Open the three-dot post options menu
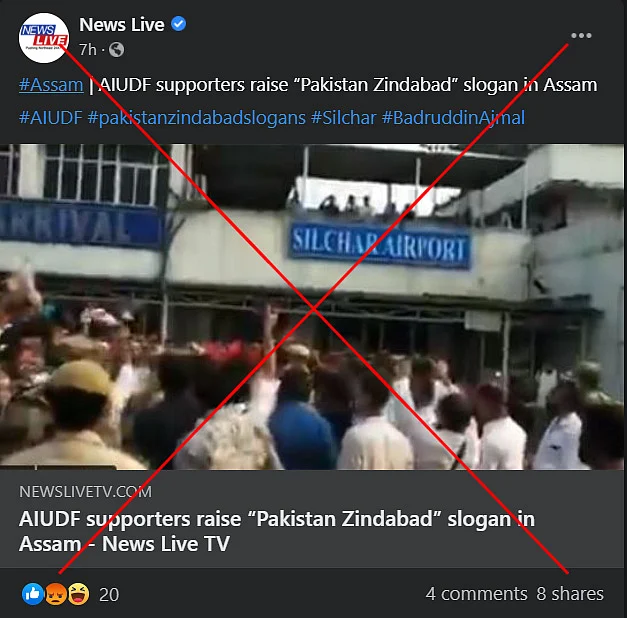 (581, 36)
